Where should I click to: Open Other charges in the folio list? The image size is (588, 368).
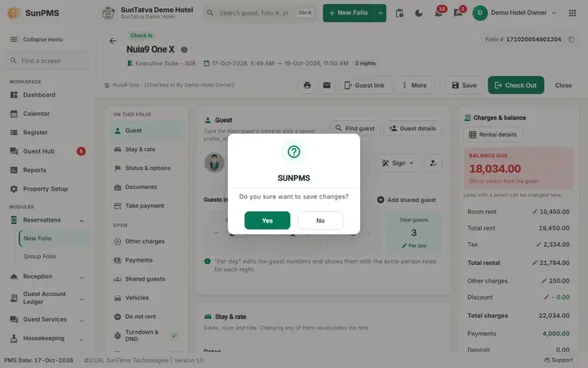pyautogui.click(x=145, y=241)
